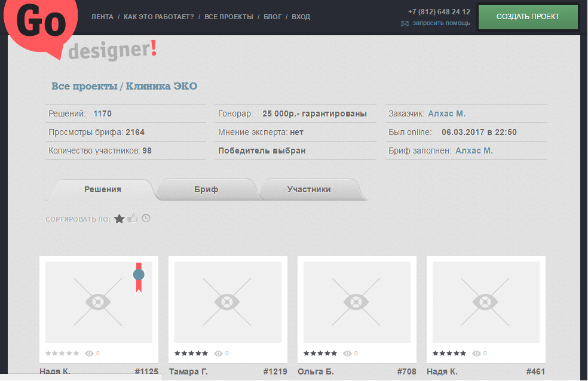Select the Решения tab
Viewport: 588px width, 381px height.
coord(102,189)
